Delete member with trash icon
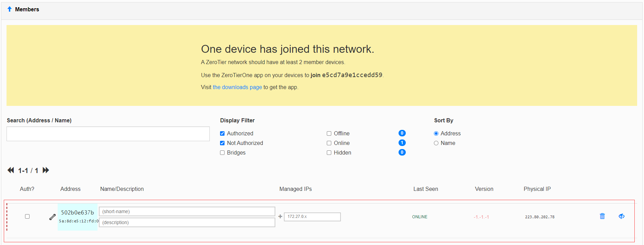This screenshot has width=644, height=245. tap(602, 216)
